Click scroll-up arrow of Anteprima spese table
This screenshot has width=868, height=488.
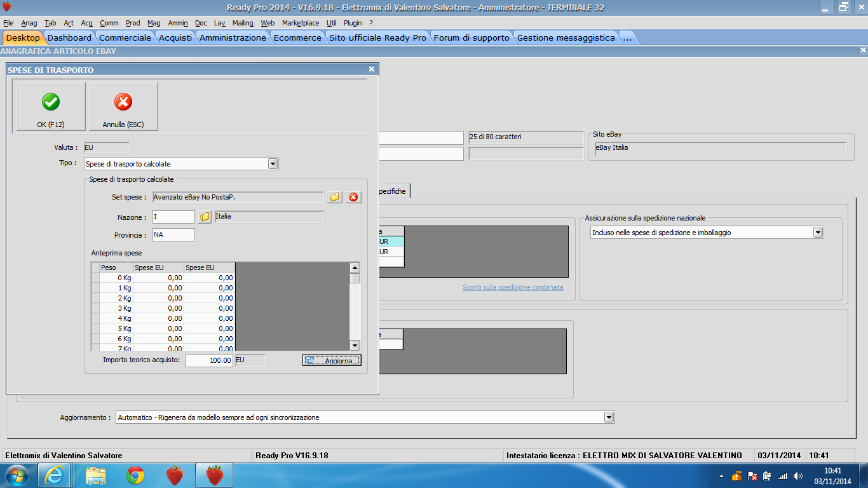coord(355,268)
